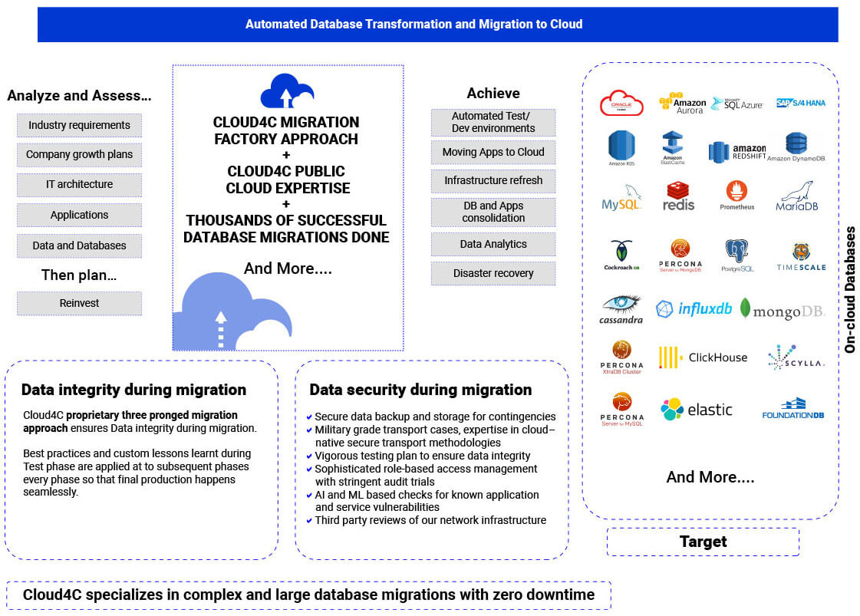Image resolution: width=860 pixels, height=616 pixels.
Task: Click the Target label box
Action: coord(703,542)
